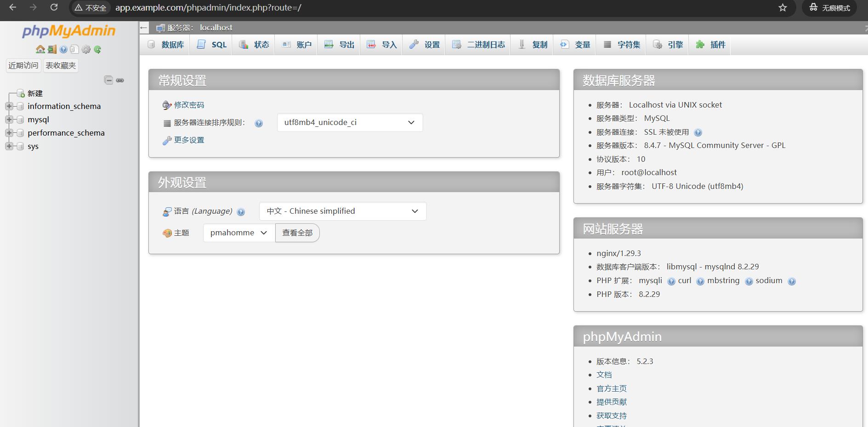Open the 导出 (Export) tab
The image size is (868, 427).
coord(340,45)
